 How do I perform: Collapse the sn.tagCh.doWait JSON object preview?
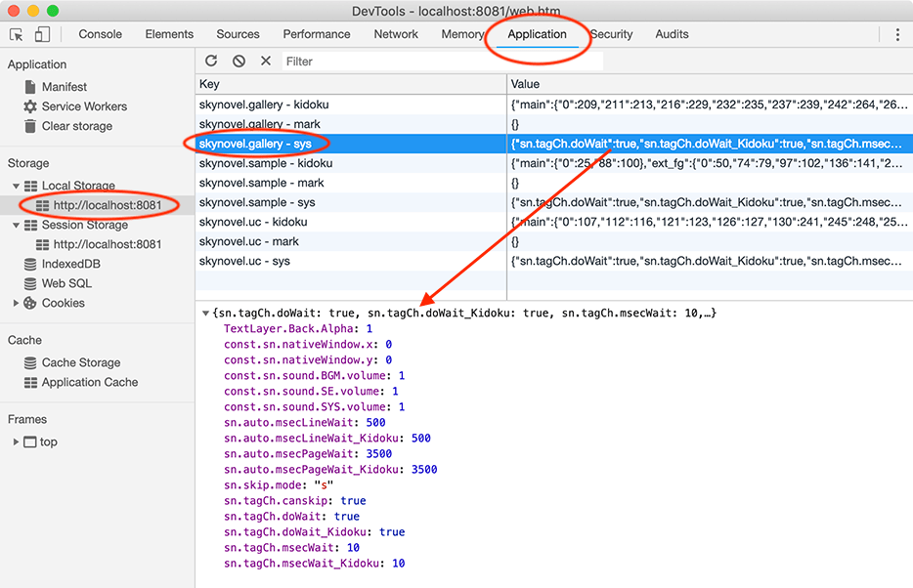(x=205, y=313)
